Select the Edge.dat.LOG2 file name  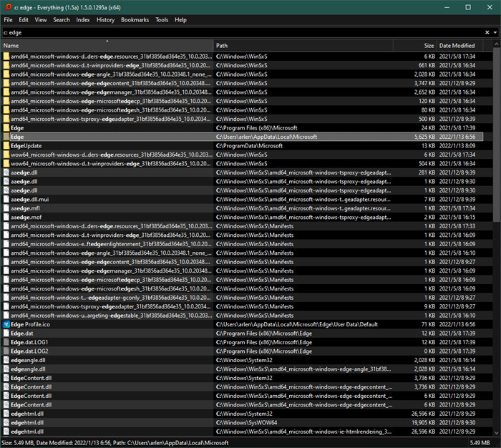(x=29, y=351)
